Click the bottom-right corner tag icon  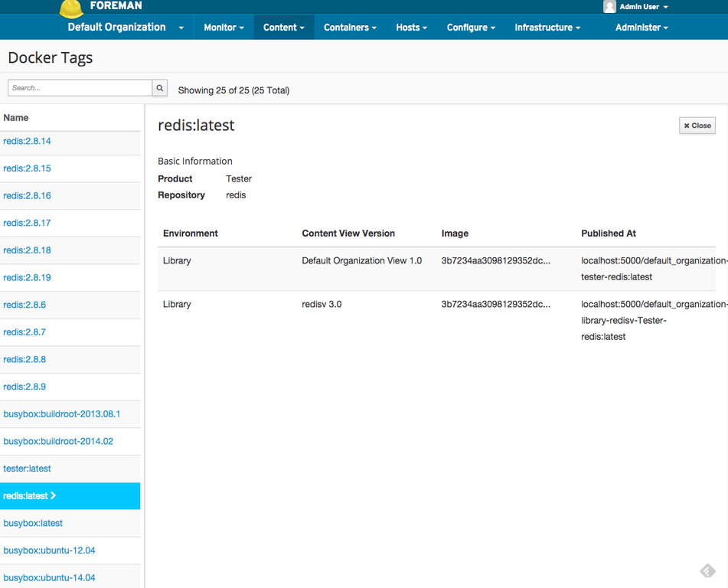(707, 571)
